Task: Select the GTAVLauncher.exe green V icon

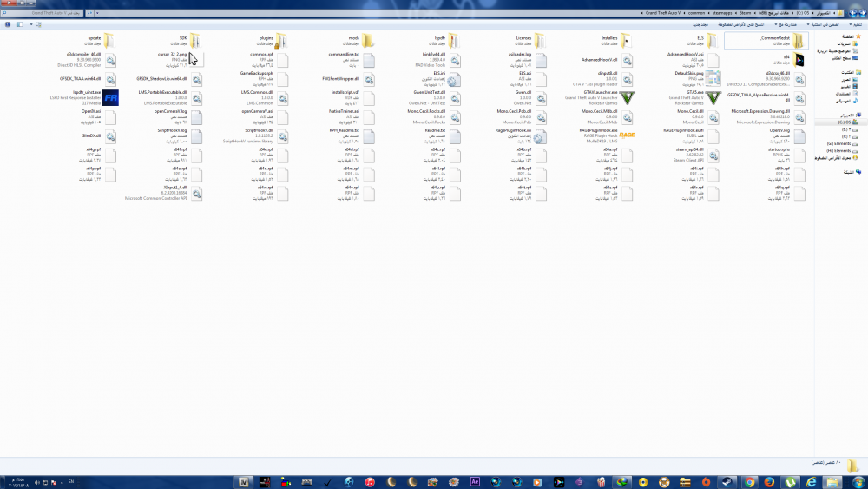Action: (x=628, y=98)
